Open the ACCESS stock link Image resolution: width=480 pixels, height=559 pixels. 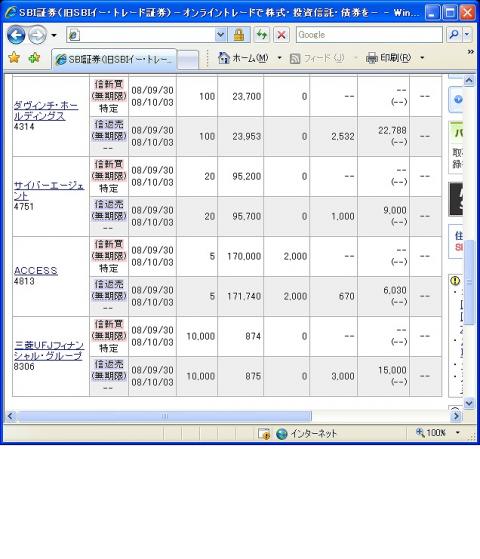(35, 271)
